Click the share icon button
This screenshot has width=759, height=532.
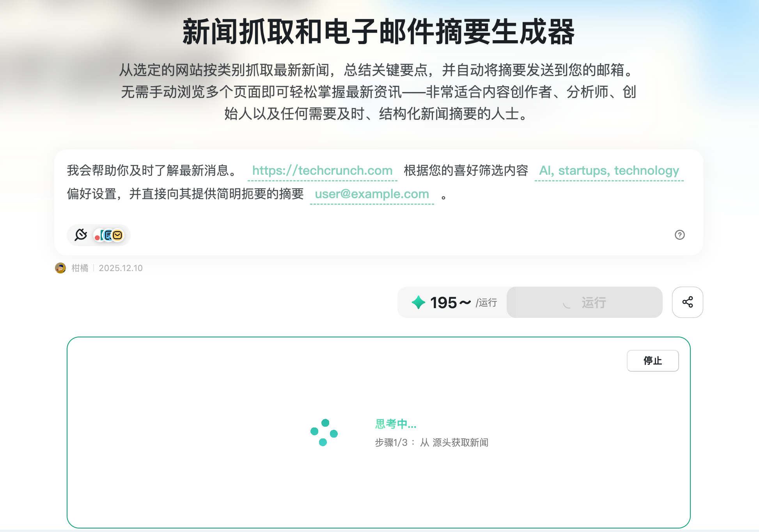click(x=687, y=302)
